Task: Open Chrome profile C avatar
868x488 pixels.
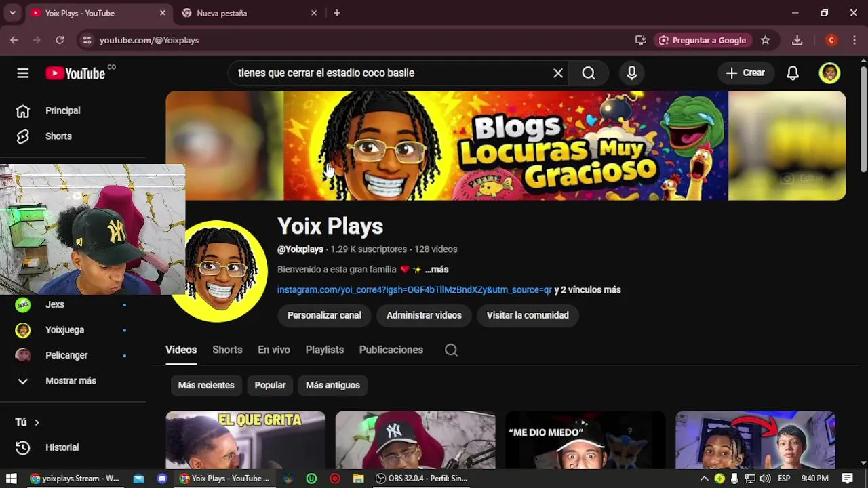Action: click(831, 40)
